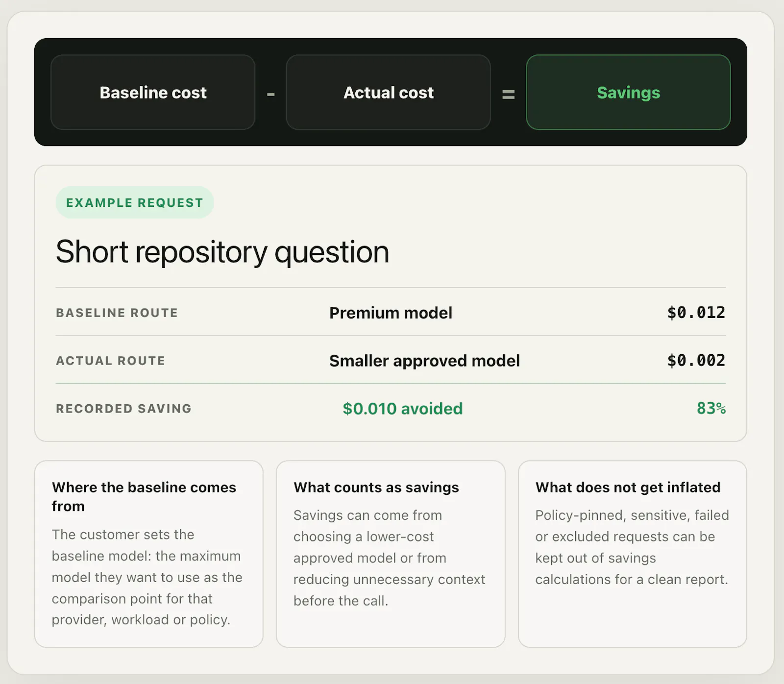784x684 pixels.
Task: Click the $0.002 actual price
Action: tap(696, 361)
